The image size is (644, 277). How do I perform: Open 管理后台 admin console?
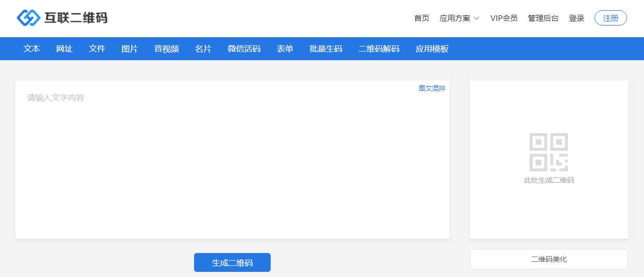point(543,18)
